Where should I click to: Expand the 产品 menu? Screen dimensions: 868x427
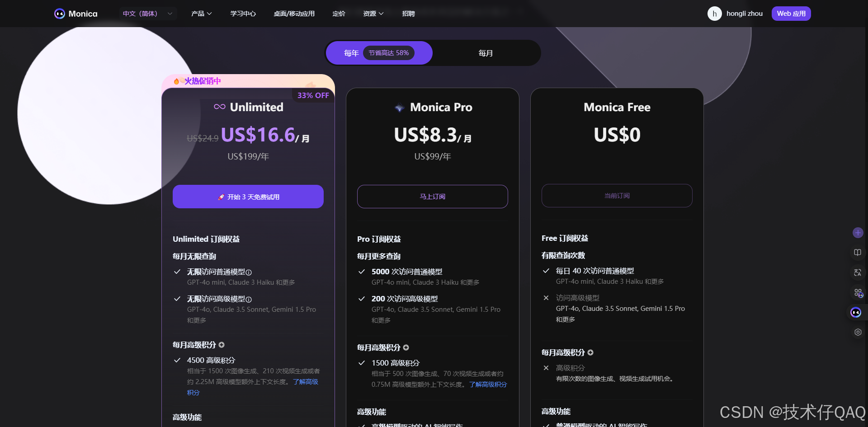(x=201, y=14)
